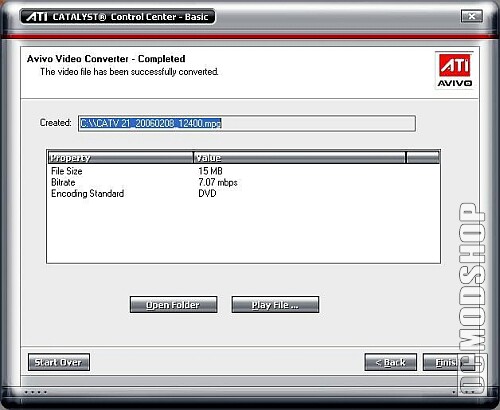The image size is (500, 410).
Task: Click the 7.07 mbps value
Action: 218,182
